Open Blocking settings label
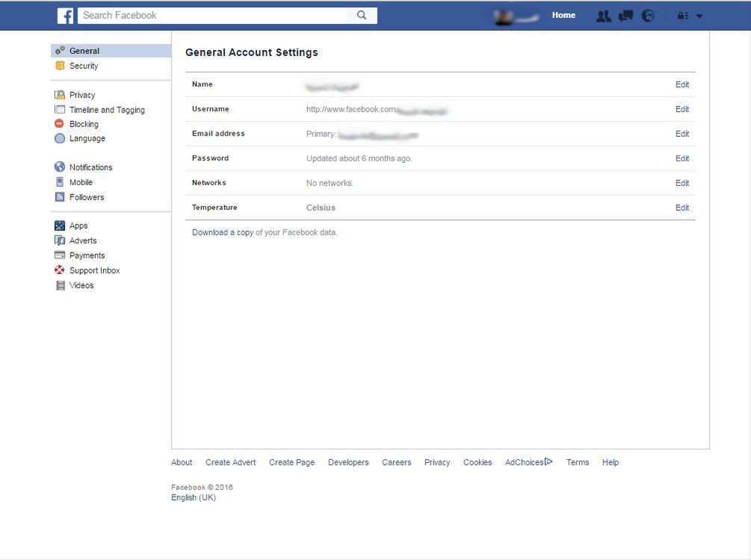Screen dimensions: 751x560 pyautogui.click(x=84, y=124)
